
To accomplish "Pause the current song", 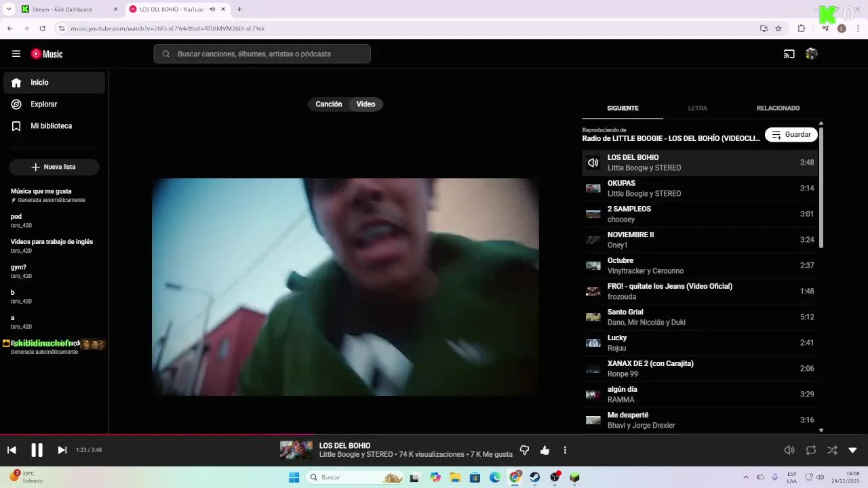I will pos(37,450).
